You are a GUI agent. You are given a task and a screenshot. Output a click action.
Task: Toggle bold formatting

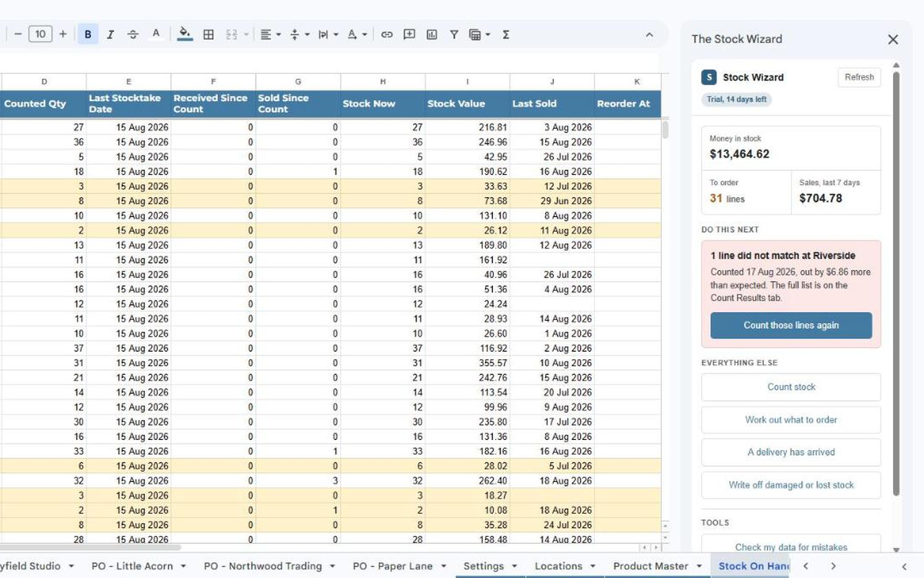click(x=88, y=34)
